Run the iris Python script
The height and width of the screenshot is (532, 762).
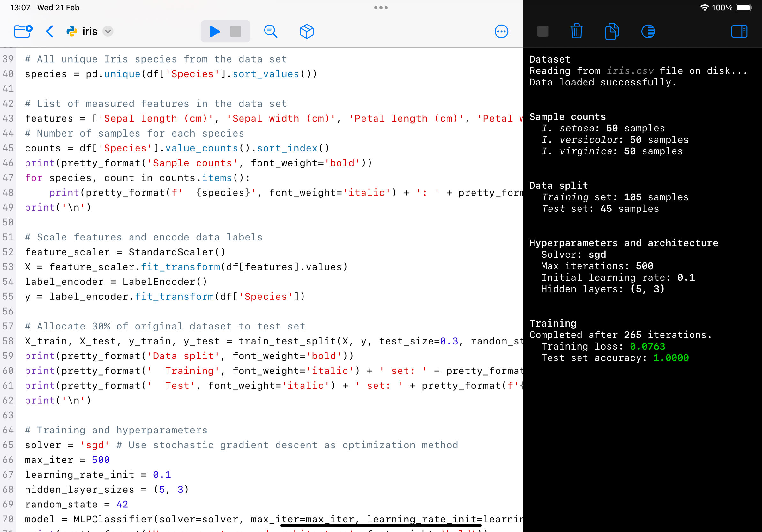tap(215, 32)
